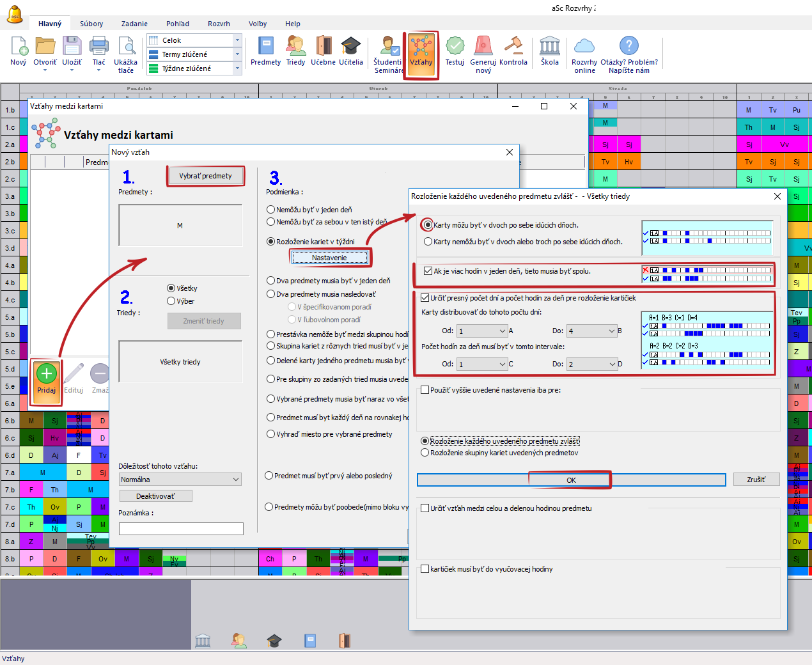Uncheck 'Ak je viac hodín v jeden deň'
This screenshot has height=665, width=812.
point(428,271)
